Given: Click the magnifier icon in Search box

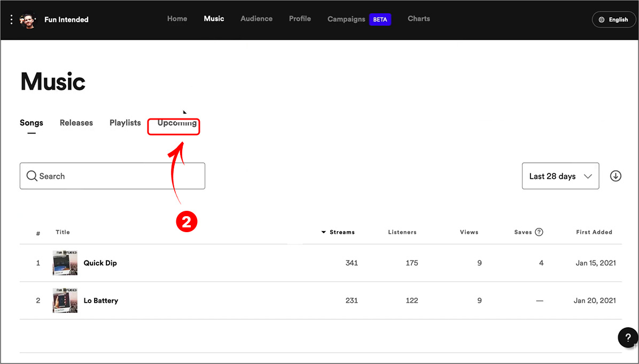Looking at the screenshot, I should 32,176.
